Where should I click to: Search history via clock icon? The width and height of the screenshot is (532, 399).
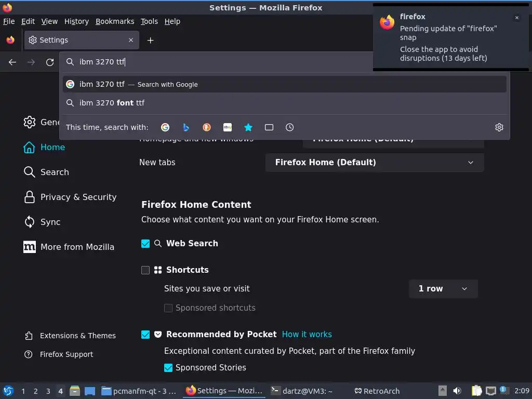coord(290,127)
